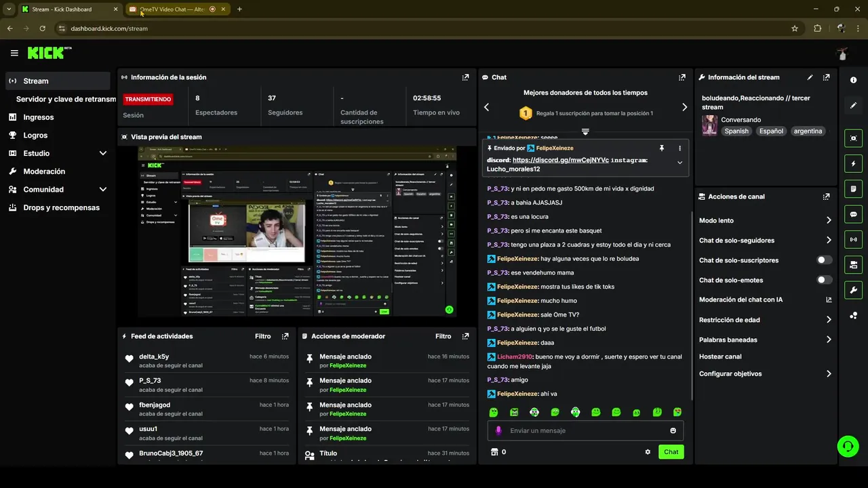Click Hostear canal
Screen dimensions: 868x488
[x=720, y=357]
